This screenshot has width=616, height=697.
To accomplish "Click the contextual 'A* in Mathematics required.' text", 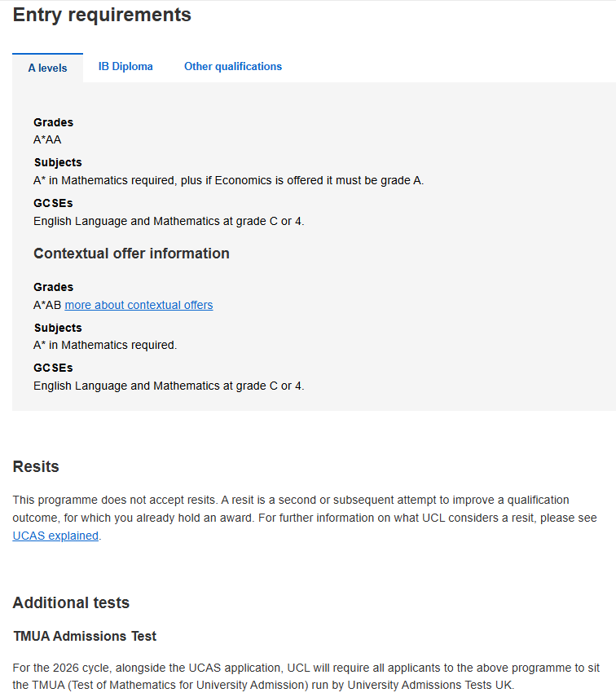I will pos(105,345).
